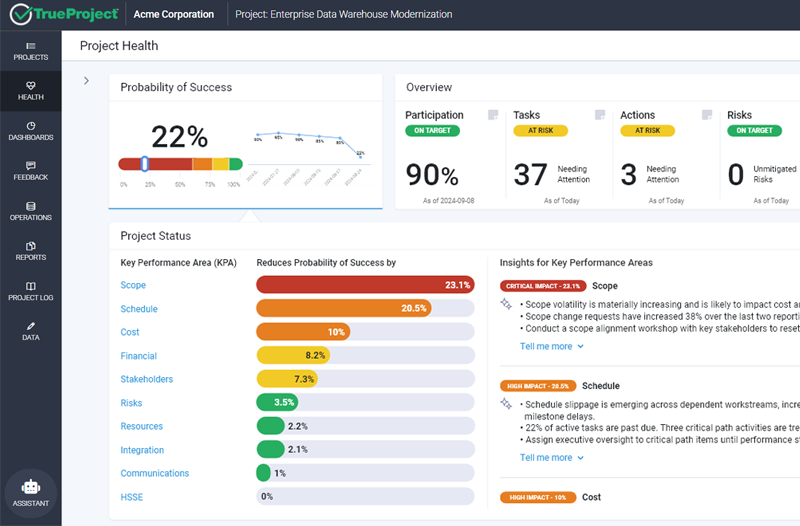Open the Cost KPA link
800x526 pixels.
click(130, 332)
